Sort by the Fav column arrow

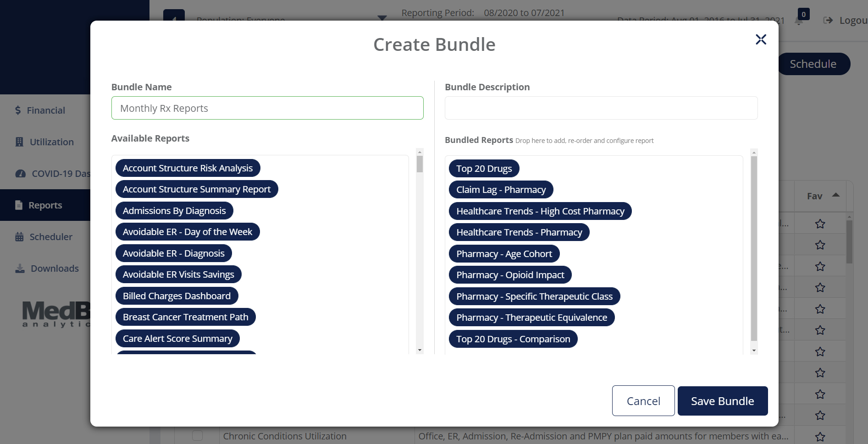(x=836, y=195)
